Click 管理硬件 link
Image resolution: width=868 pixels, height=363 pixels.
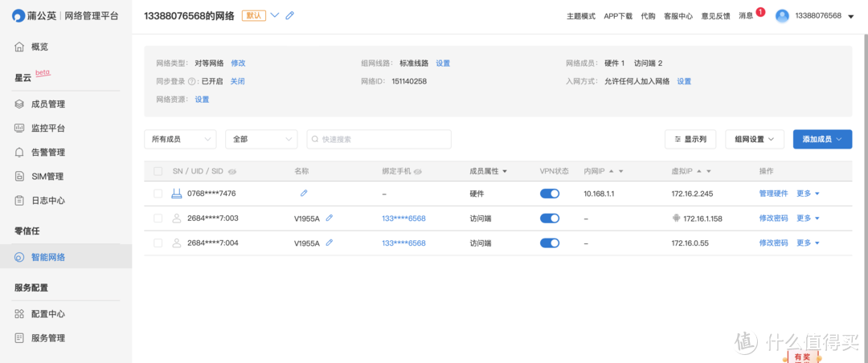click(x=773, y=193)
